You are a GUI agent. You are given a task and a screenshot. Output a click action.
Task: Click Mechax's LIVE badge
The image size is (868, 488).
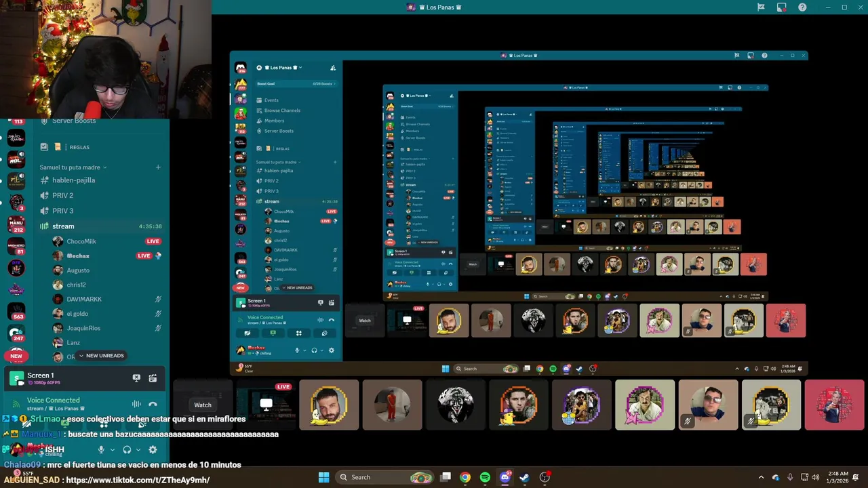[x=144, y=256]
